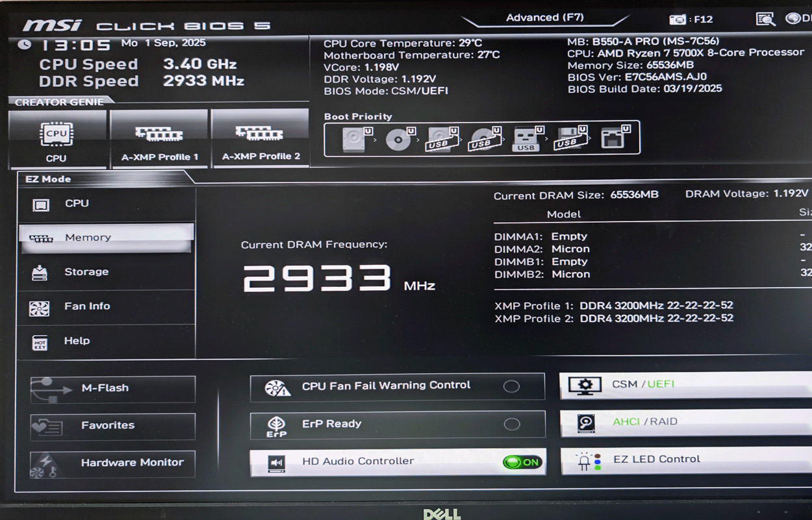Open the Fan Info section

(x=107, y=306)
